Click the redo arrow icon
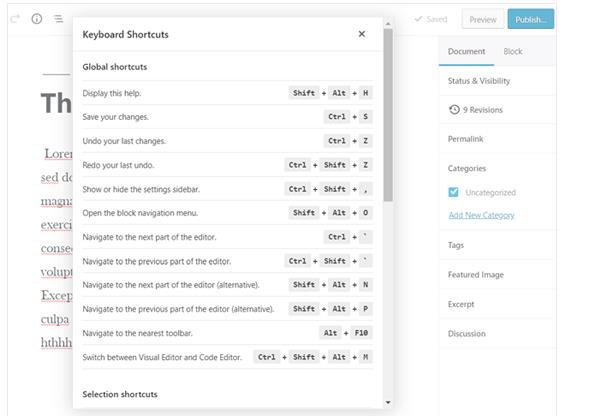The width and height of the screenshot is (606, 416). [x=14, y=19]
